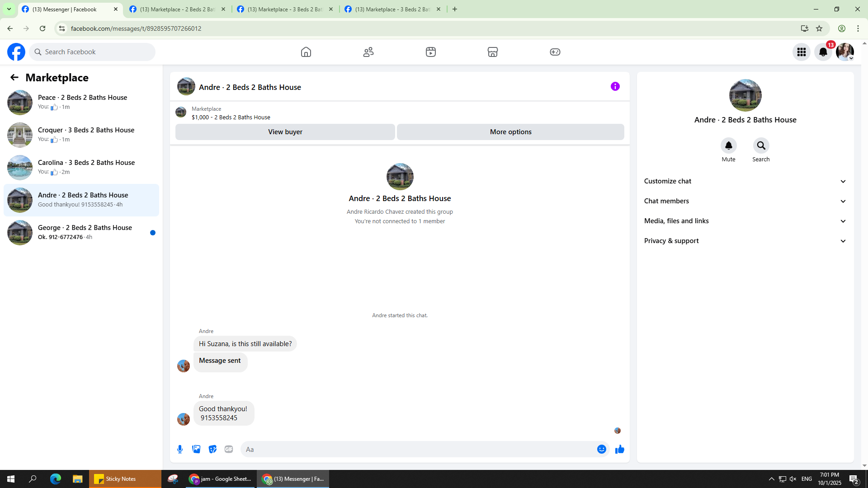
Task: Click the 'Hi Suzana, is this still available?' message
Action: pyautogui.click(x=245, y=344)
